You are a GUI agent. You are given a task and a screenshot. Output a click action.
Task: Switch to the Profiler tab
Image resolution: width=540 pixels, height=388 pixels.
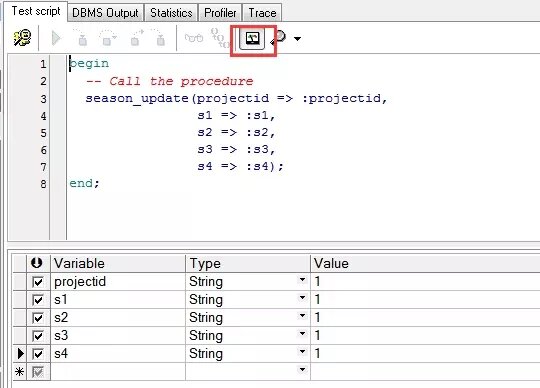[x=220, y=13]
